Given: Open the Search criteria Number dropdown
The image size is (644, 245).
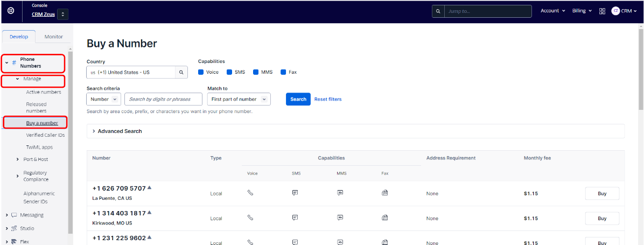Looking at the screenshot, I should (103, 99).
